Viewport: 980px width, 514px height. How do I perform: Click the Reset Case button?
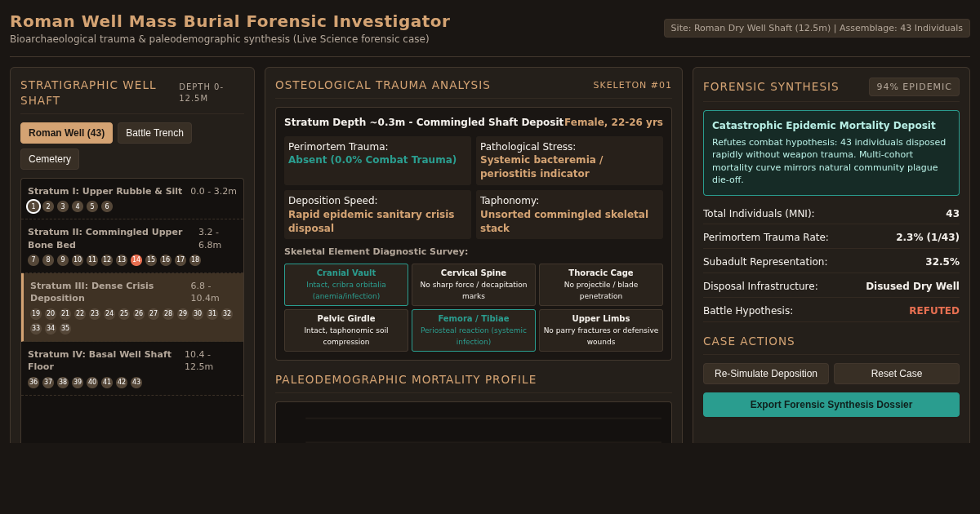[x=897, y=374]
